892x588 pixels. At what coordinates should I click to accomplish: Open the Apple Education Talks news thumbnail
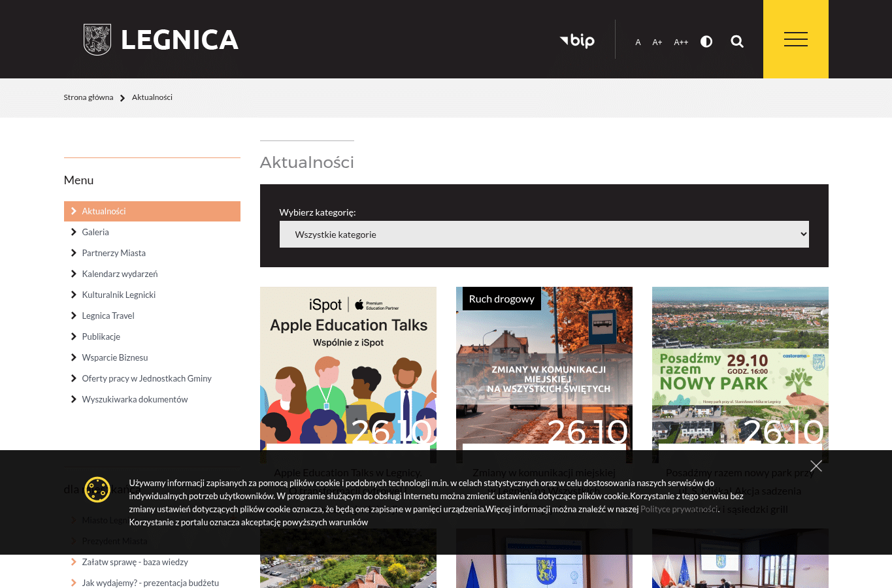click(x=348, y=375)
